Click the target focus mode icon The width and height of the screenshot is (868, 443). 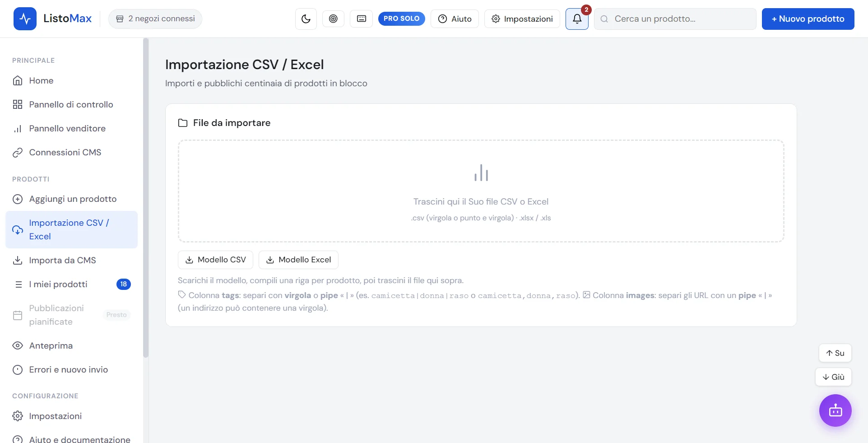tap(333, 19)
